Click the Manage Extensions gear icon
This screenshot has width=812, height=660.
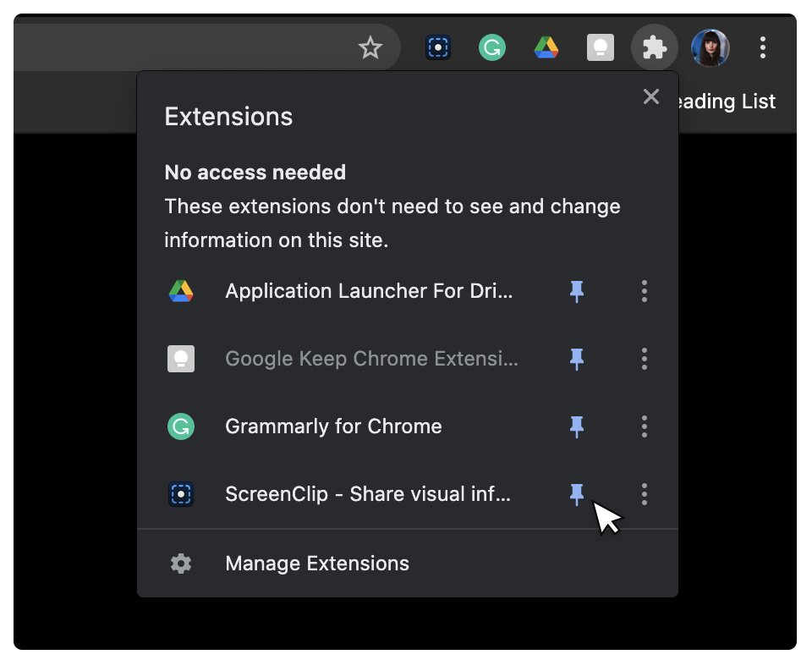pos(181,564)
